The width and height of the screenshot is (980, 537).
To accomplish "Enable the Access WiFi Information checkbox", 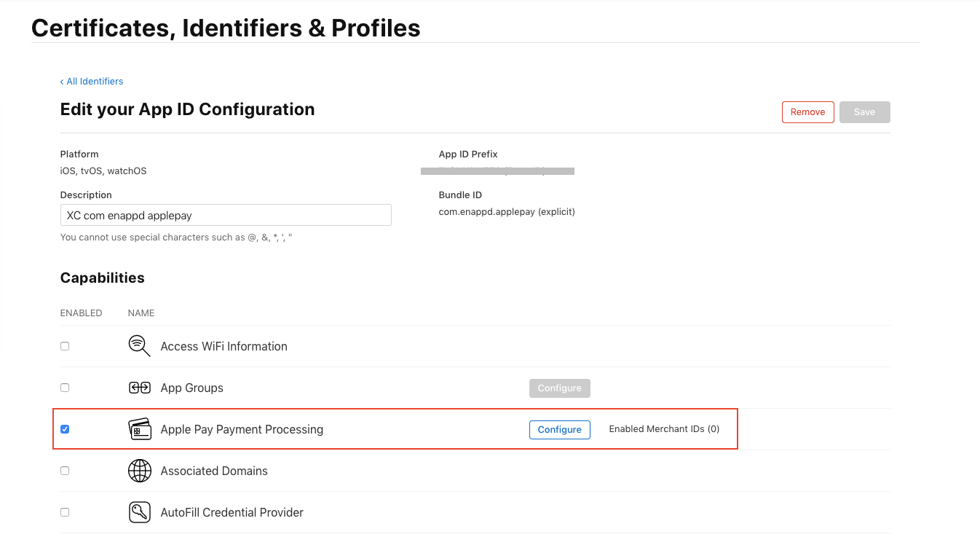I will tap(65, 345).
